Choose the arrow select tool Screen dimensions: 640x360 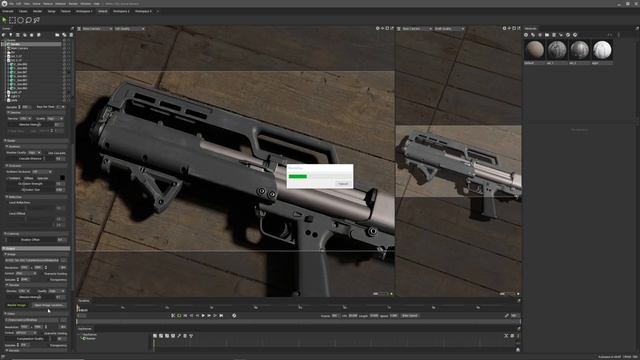(4, 20)
